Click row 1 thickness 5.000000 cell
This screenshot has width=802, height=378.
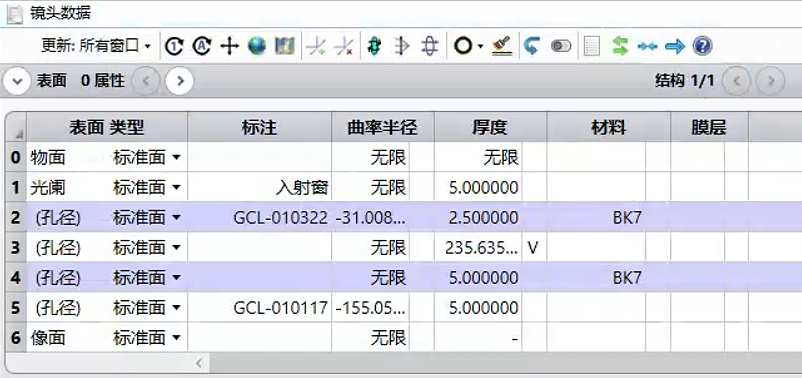(x=478, y=188)
